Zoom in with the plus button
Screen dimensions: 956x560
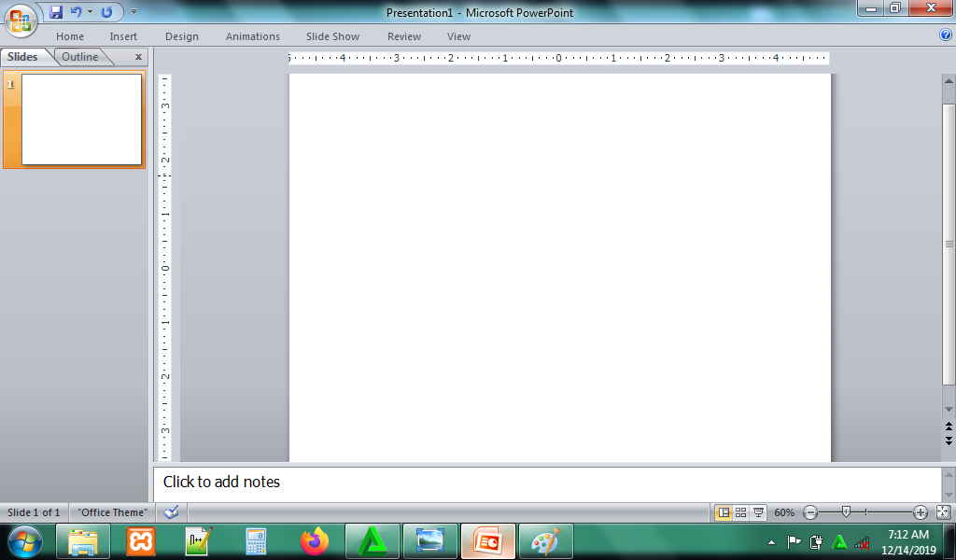click(921, 512)
